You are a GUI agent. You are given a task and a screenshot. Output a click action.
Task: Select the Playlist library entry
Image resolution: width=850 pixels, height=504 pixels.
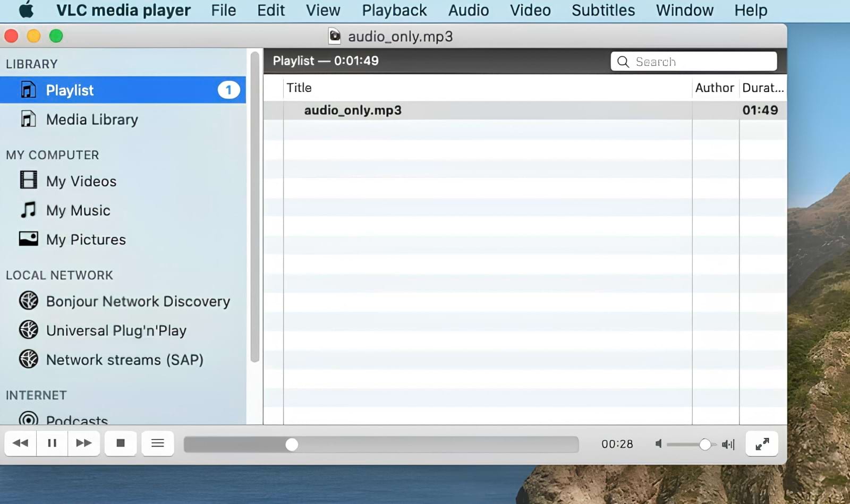pyautogui.click(x=69, y=90)
